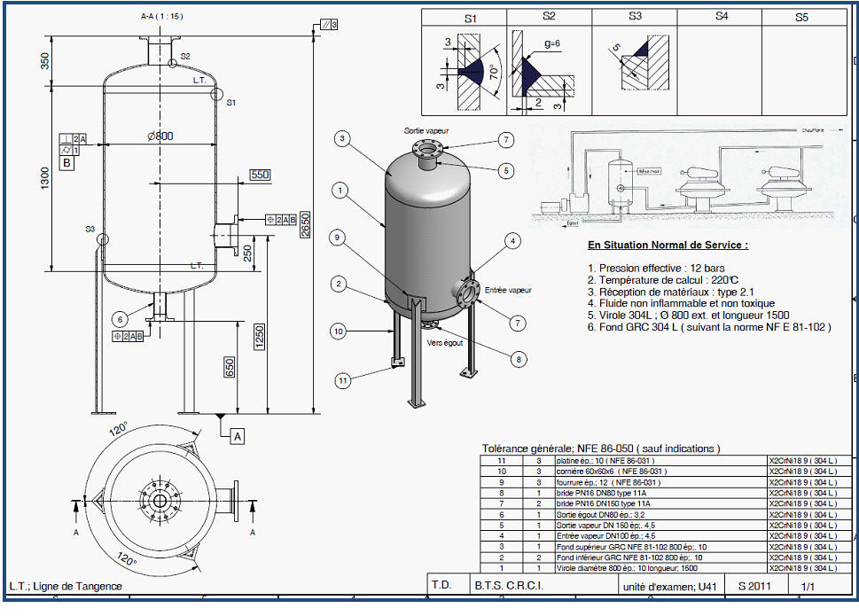859x616 pixels.
Task: Click row Fond supérieur GRC NFE 81-102
Action: tap(666, 547)
